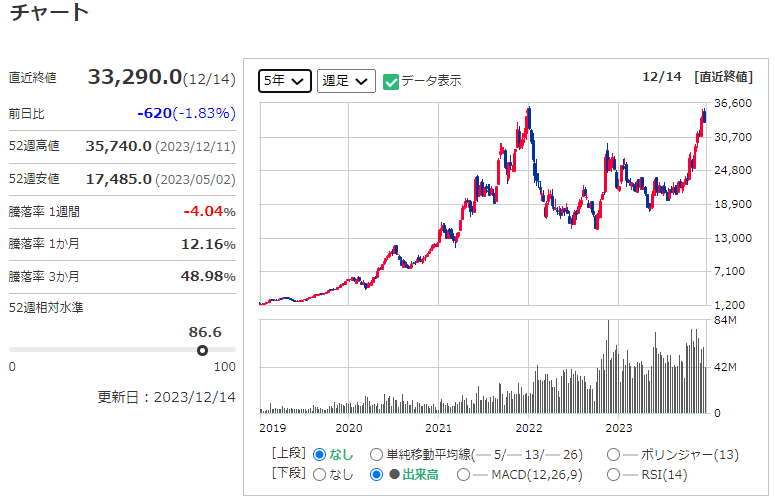
Task: Open the 5年 period dropdown
Action: pyautogui.click(x=285, y=81)
